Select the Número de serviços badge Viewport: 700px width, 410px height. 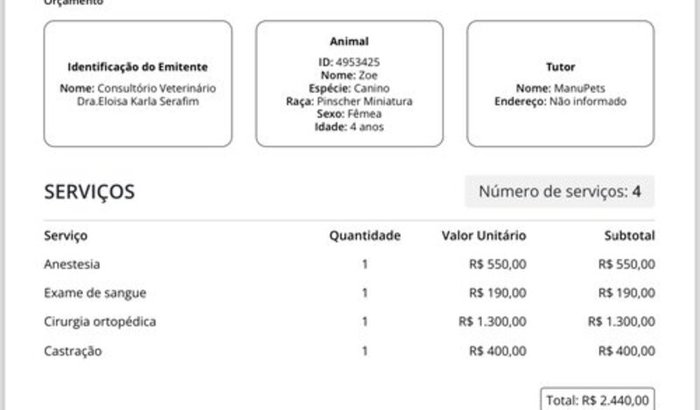click(559, 192)
